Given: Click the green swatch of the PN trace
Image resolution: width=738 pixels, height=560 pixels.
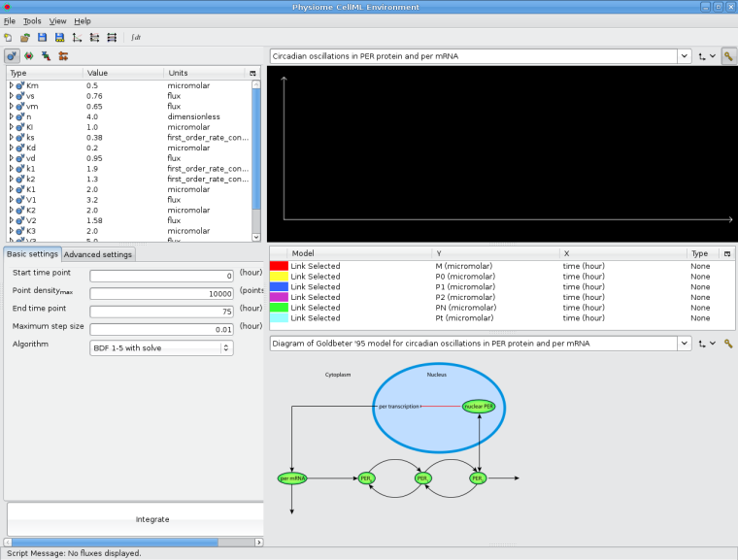Looking at the screenshot, I should [x=279, y=308].
